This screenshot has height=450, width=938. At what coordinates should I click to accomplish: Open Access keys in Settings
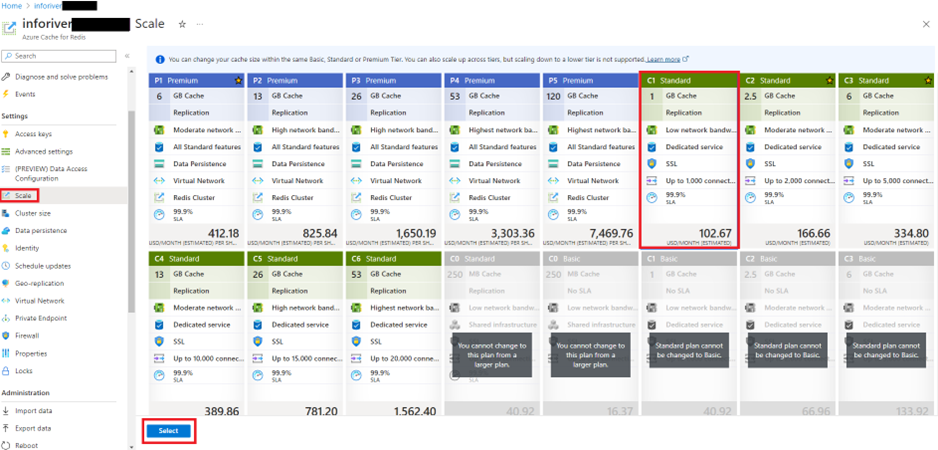click(x=33, y=133)
